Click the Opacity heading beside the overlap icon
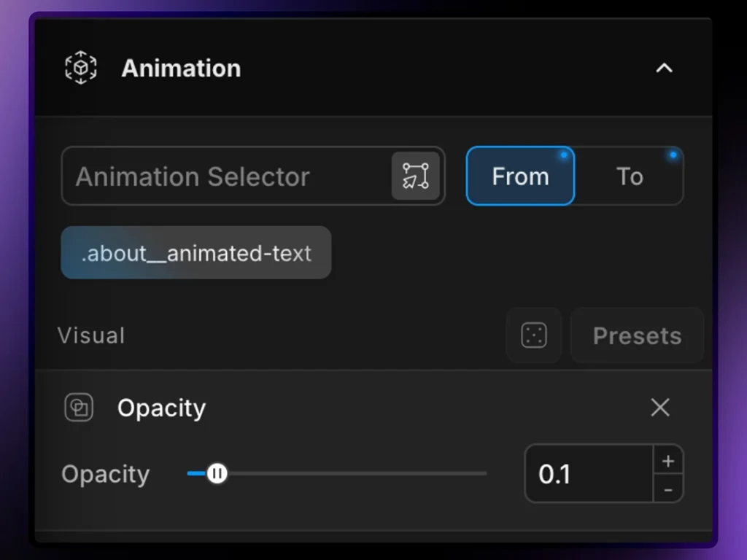747x560 pixels. click(x=161, y=408)
